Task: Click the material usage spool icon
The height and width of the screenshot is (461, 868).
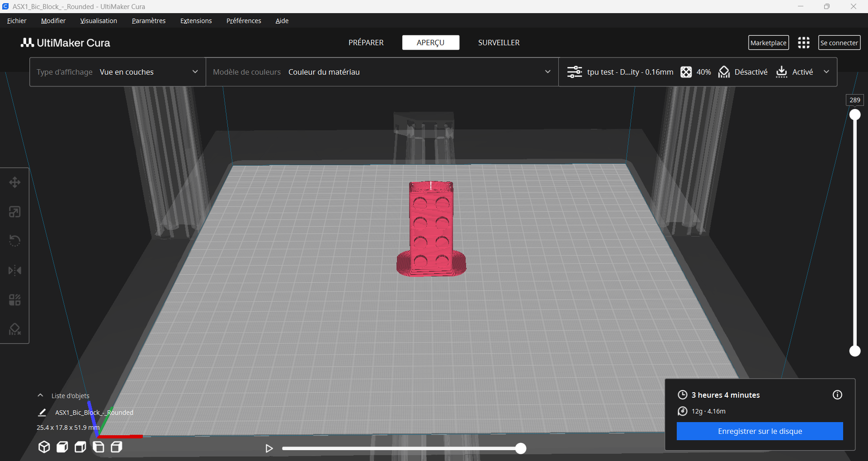Action: 683,411
